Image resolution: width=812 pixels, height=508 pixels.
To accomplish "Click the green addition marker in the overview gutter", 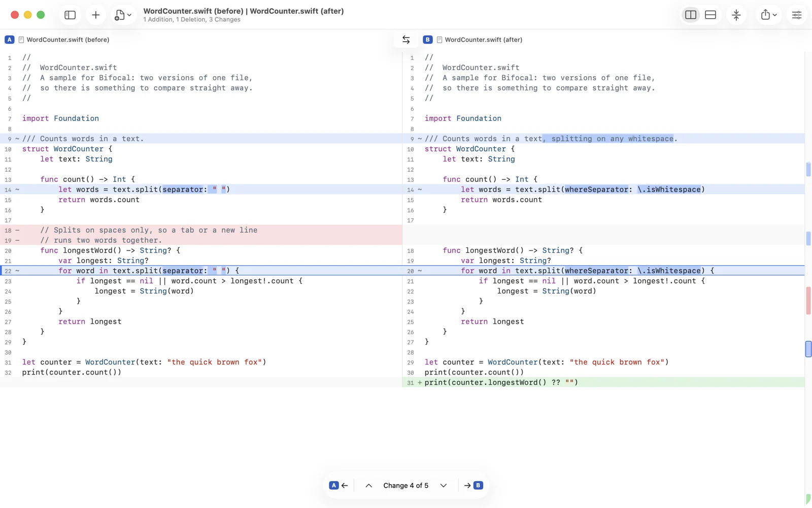I will pyautogui.click(x=808, y=499).
